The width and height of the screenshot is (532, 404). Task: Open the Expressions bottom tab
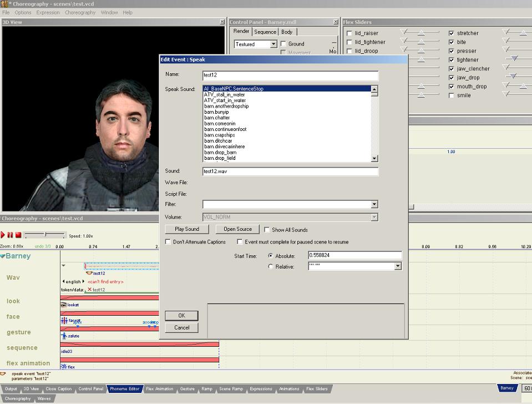point(261,388)
